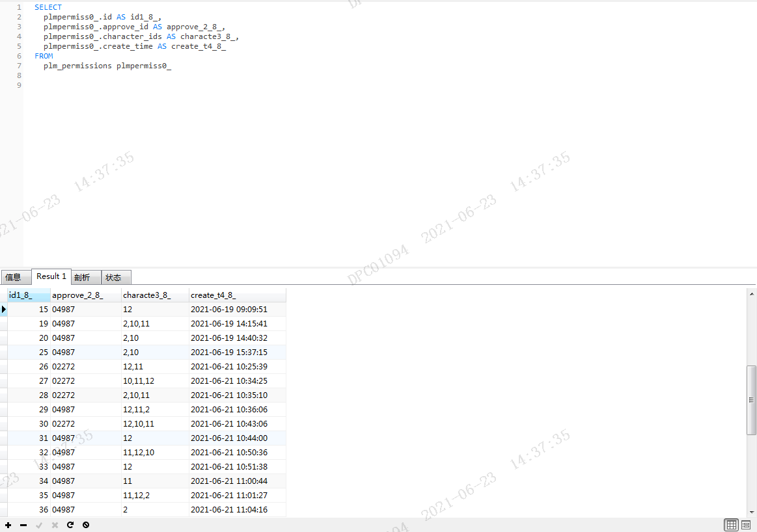Select timestamp 2021-06-21 11:04:16

[x=237, y=510]
